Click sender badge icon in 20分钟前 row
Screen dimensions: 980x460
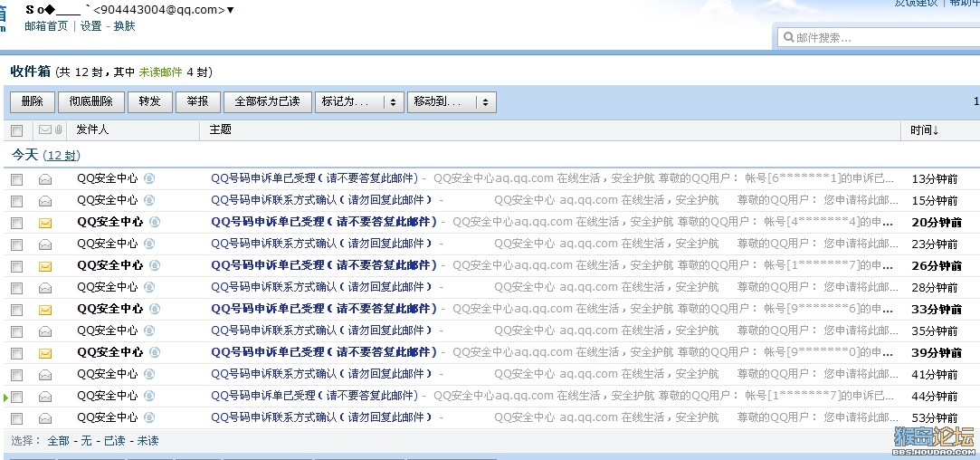(155, 222)
